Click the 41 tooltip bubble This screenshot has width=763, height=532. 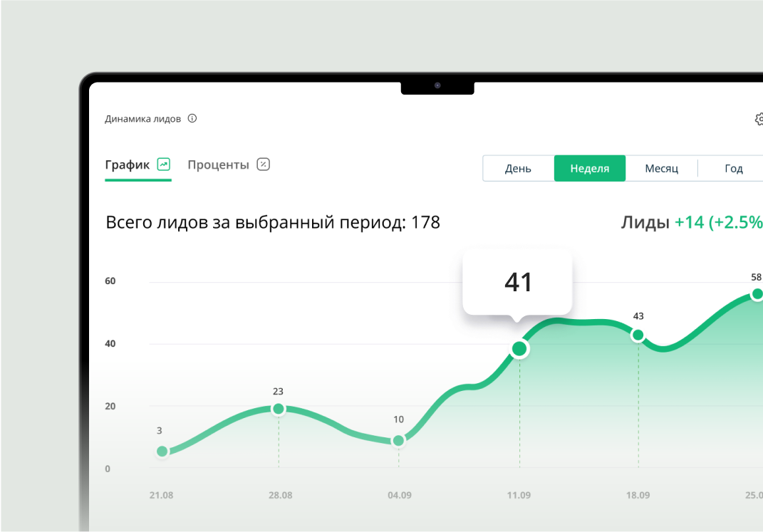[x=518, y=282]
